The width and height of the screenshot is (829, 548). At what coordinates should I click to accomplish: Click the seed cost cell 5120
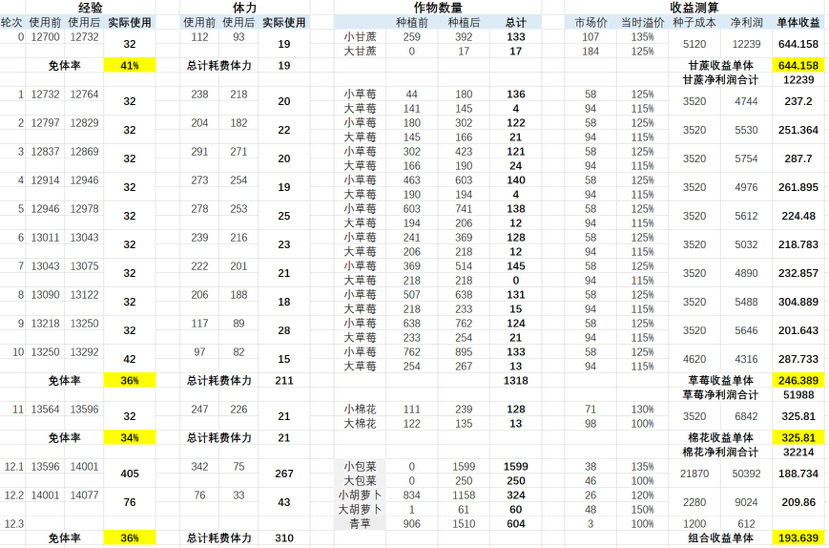pos(694,44)
